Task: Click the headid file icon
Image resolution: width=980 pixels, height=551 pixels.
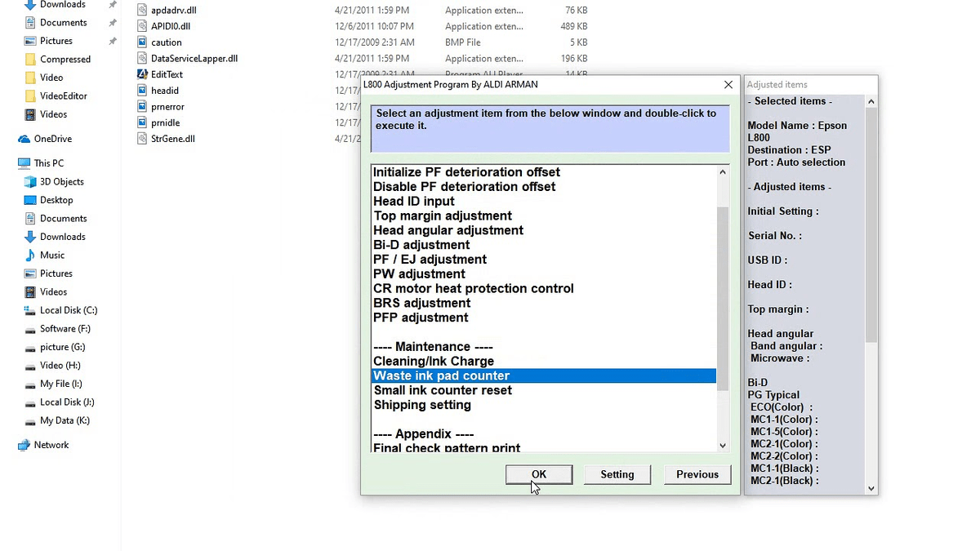Action: click(144, 90)
